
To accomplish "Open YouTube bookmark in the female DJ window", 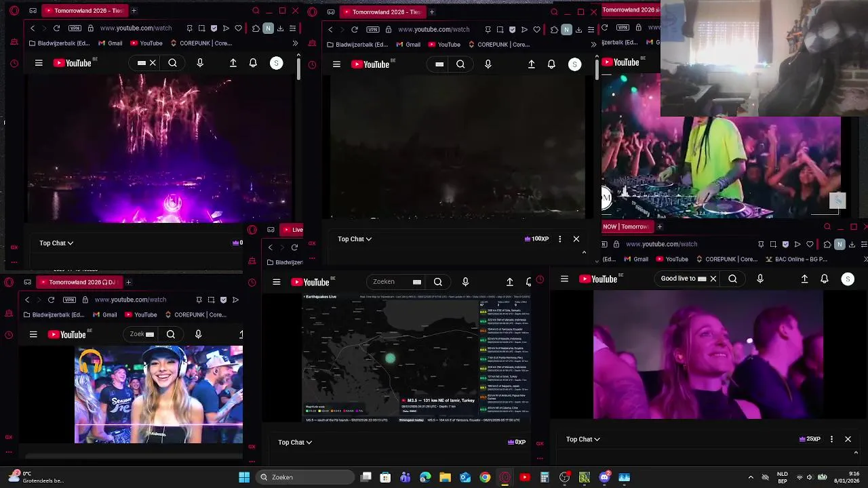I will click(x=140, y=314).
